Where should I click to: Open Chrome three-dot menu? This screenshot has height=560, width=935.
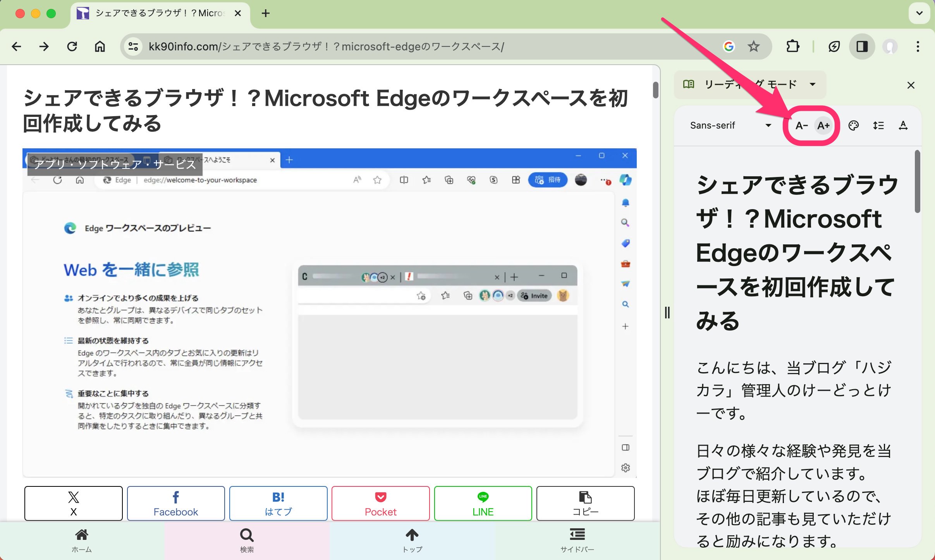pyautogui.click(x=918, y=46)
